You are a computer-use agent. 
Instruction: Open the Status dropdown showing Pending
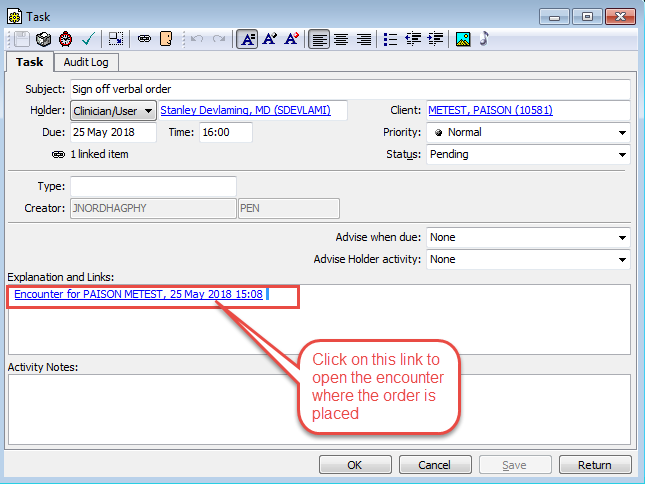pyautogui.click(x=621, y=154)
